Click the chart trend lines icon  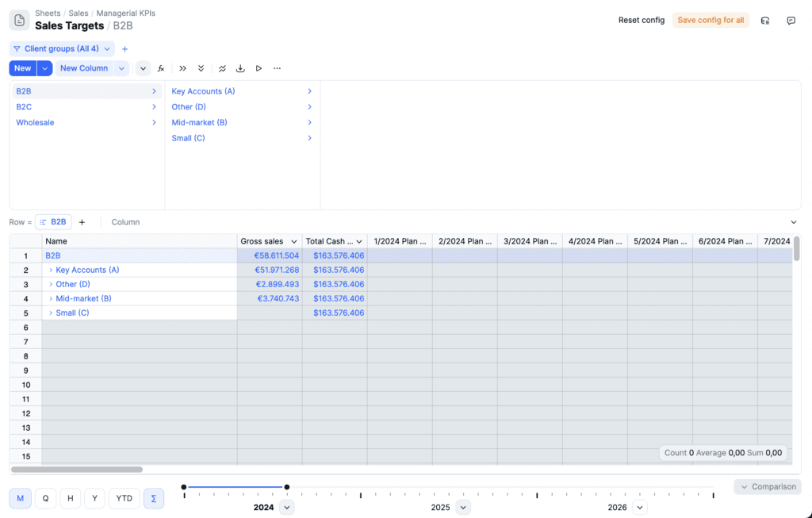click(x=222, y=68)
